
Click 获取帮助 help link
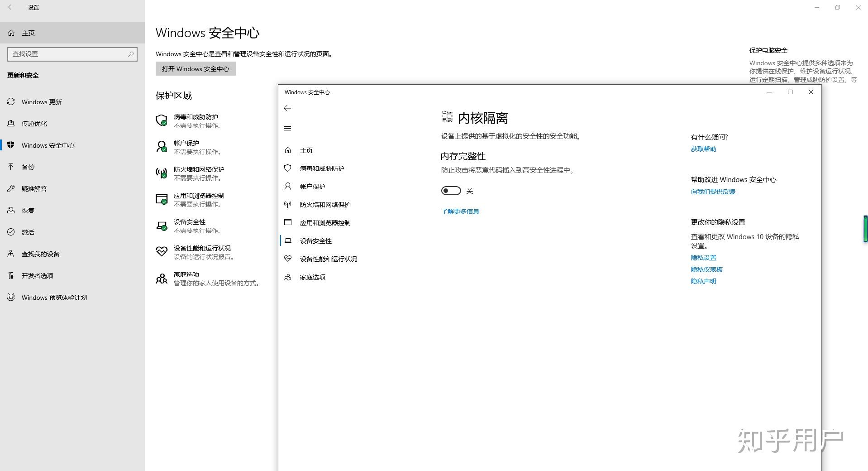pyautogui.click(x=703, y=149)
